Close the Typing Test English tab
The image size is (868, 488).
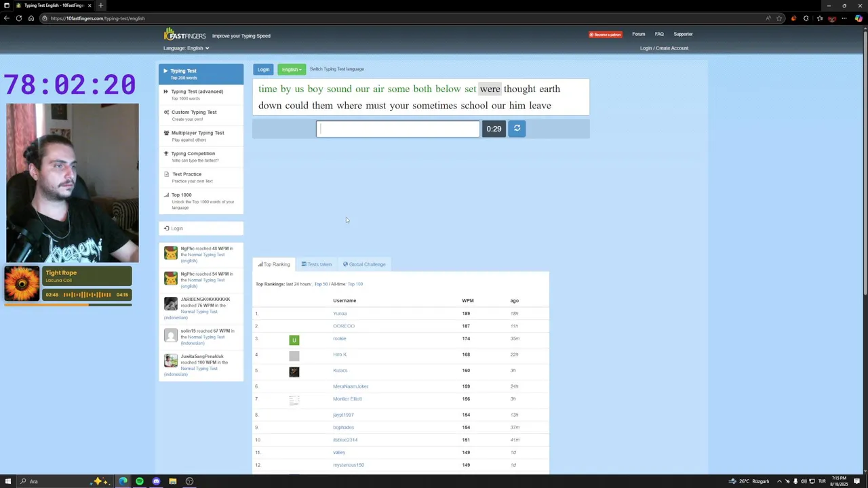coord(90,5)
